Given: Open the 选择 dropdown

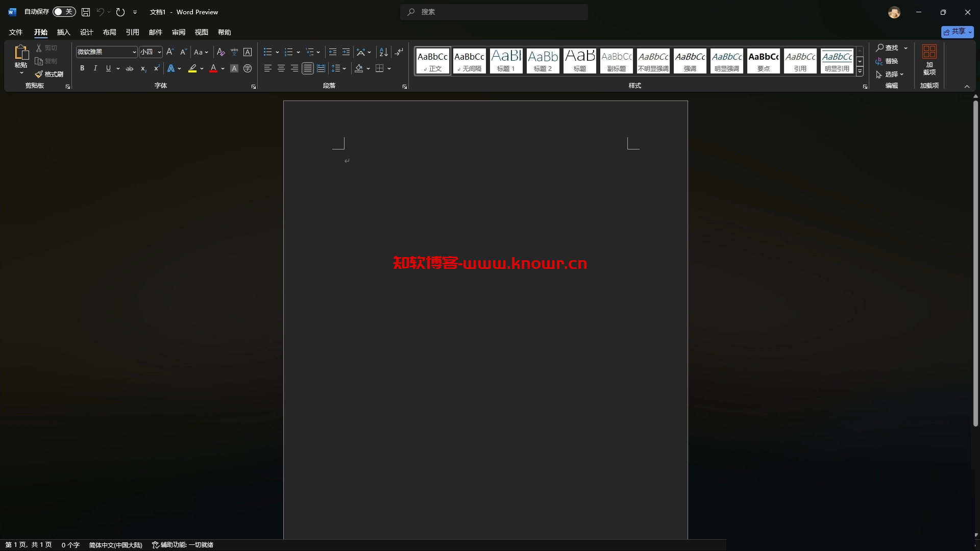Looking at the screenshot, I should [890, 74].
